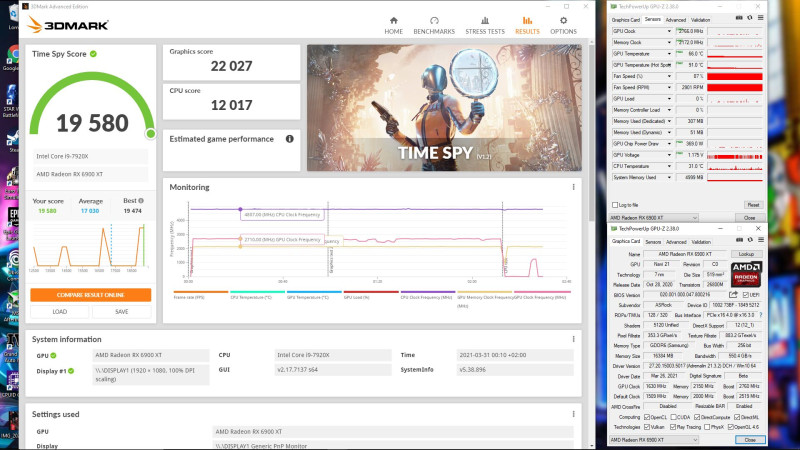Click the camera icon in the GPU-Z Graphics Card window
Screen dimensions: 800x450
tap(739, 240)
